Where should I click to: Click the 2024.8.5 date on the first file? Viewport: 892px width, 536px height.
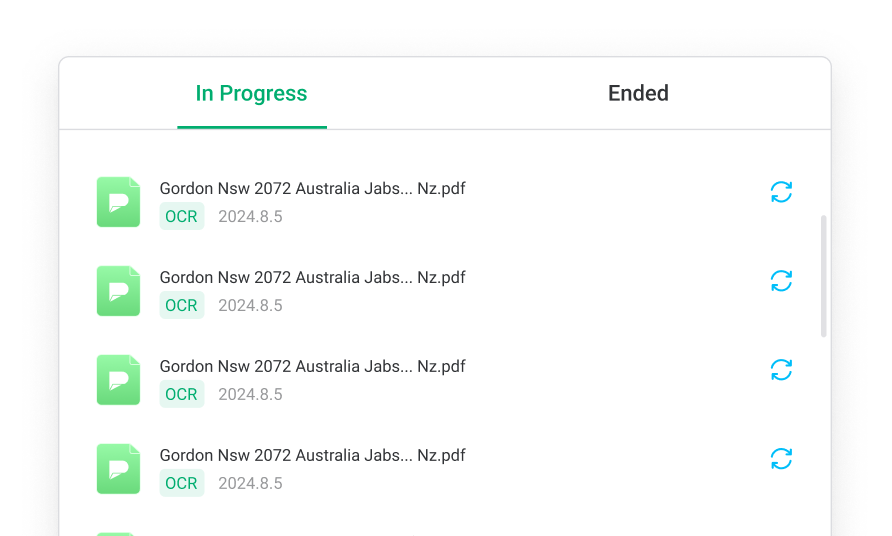pyautogui.click(x=250, y=216)
